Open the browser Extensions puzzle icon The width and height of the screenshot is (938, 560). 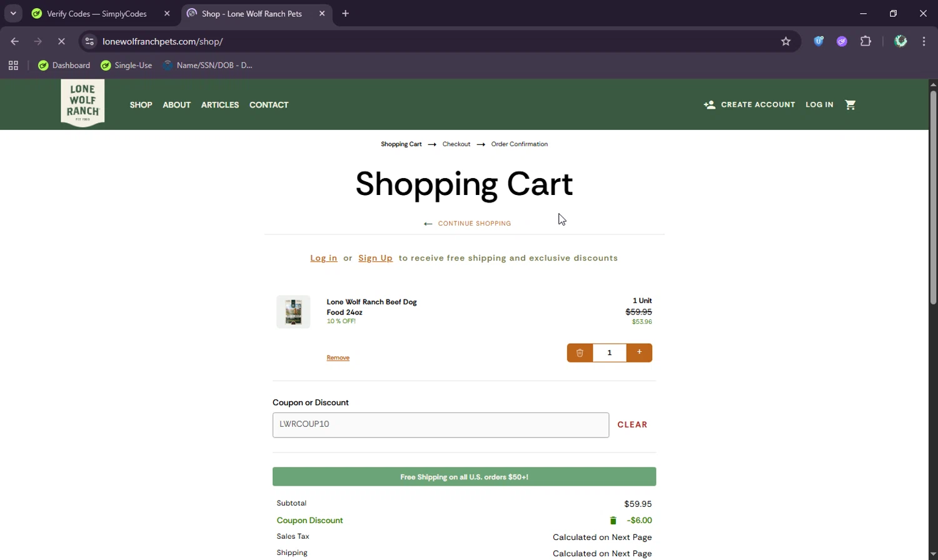point(865,41)
